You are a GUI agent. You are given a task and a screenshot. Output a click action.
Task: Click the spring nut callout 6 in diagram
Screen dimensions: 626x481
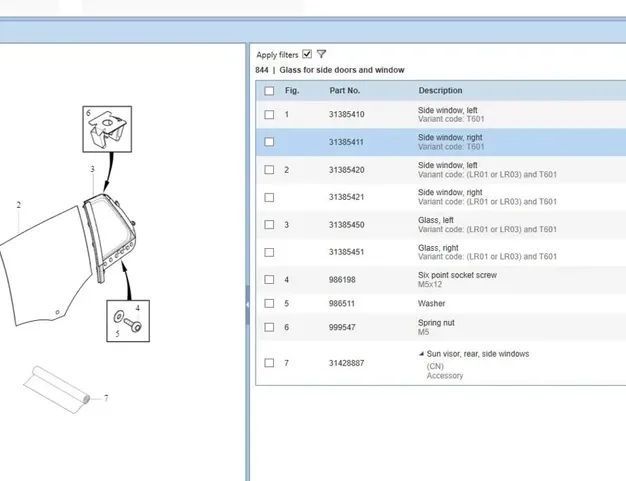[106, 130]
